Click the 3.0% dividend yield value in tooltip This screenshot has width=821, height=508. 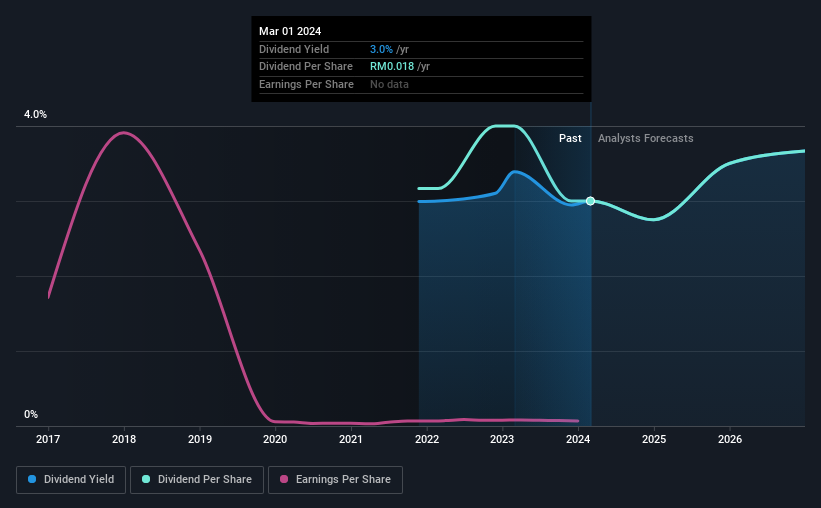381,49
